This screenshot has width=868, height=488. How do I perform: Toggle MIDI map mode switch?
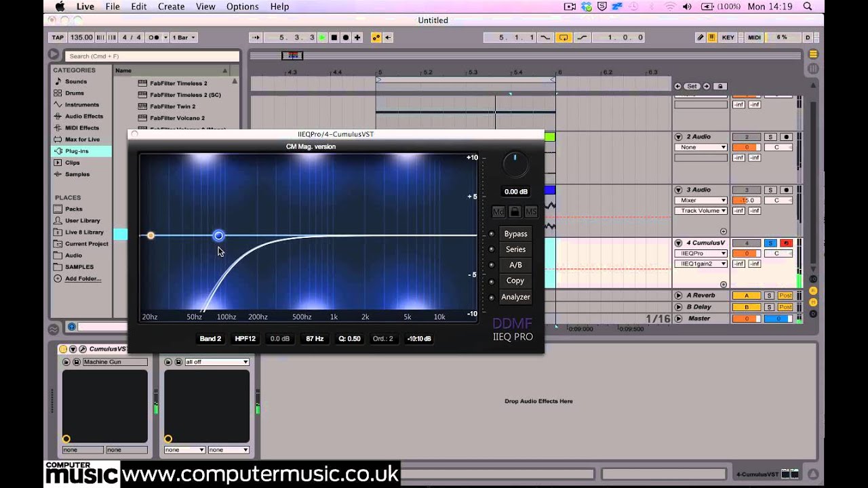pos(754,38)
